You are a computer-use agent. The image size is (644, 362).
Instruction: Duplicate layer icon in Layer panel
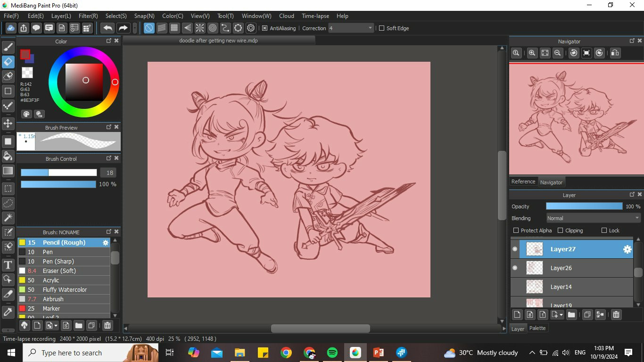click(x=587, y=314)
